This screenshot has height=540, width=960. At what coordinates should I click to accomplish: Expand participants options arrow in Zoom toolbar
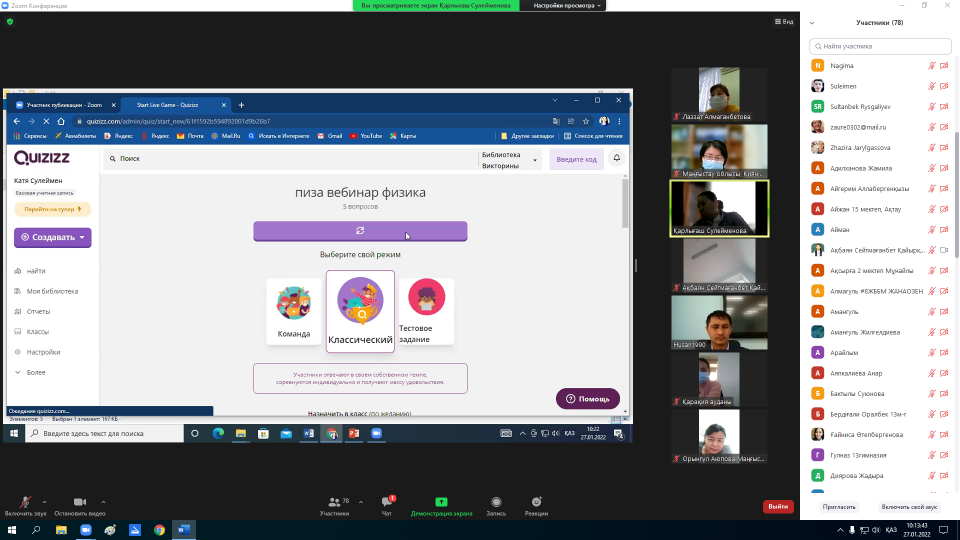[x=361, y=502]
